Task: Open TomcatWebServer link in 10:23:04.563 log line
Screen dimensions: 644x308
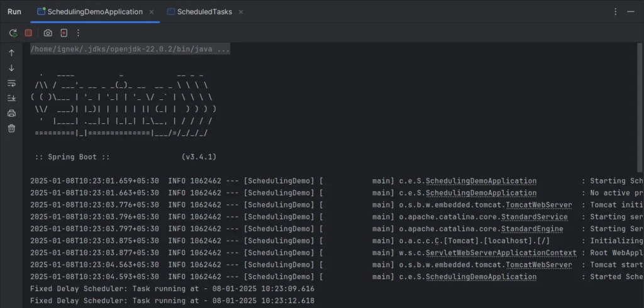Action: [x=539, y=265]
